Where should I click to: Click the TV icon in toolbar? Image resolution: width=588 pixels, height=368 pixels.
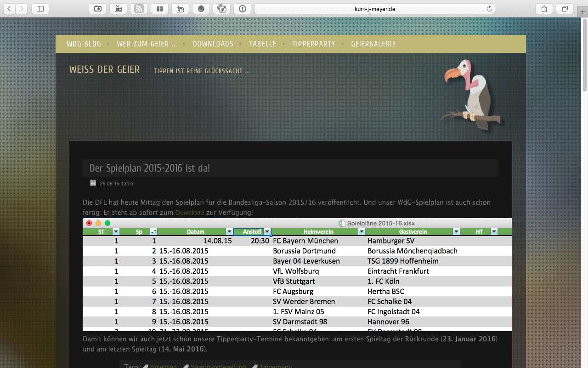coord(118,8)
